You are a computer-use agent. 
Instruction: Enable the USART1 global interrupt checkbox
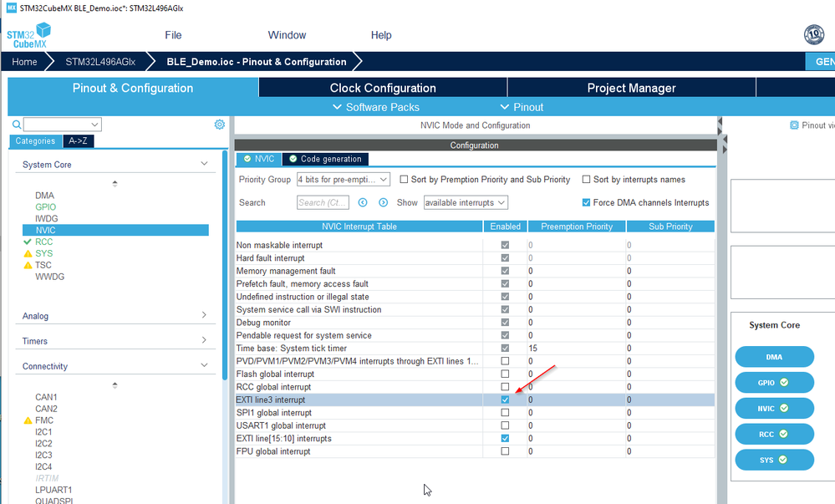(x=505, y=425)
